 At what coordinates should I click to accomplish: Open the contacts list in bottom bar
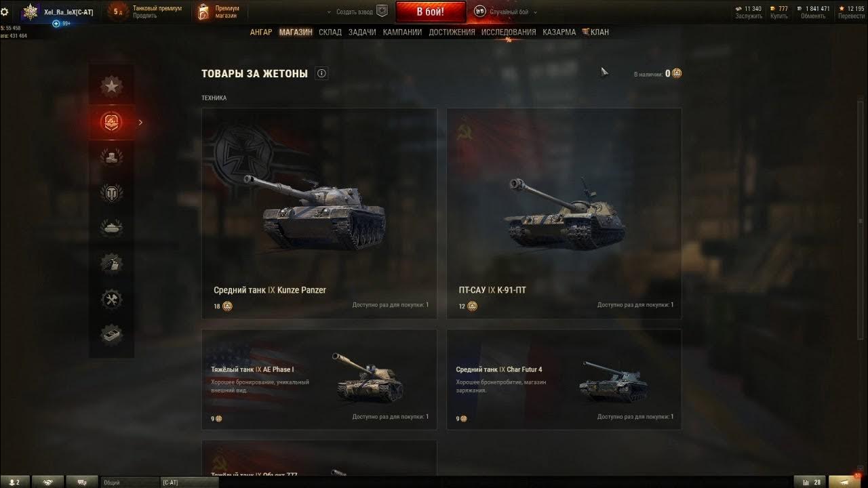tap(14, 482)
